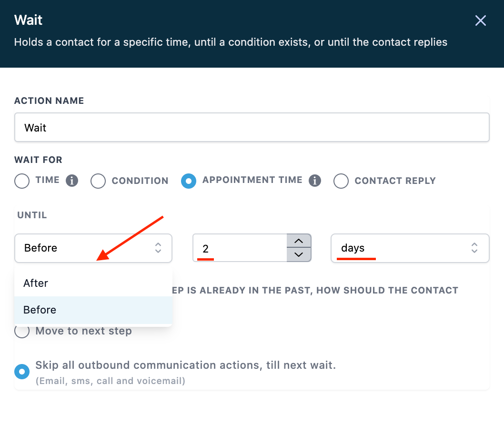This screenshot has height=425, width=504.
Task: Select Move to next step option
Action: pyautogui.click(x=22, y=331)
